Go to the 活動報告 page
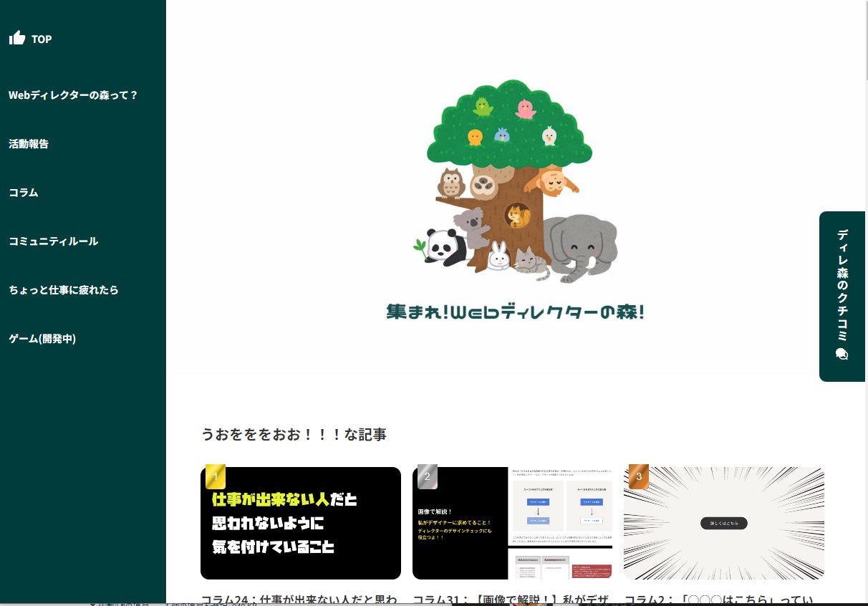Viewport: 868px width, 606px height. tap(29, 144)
